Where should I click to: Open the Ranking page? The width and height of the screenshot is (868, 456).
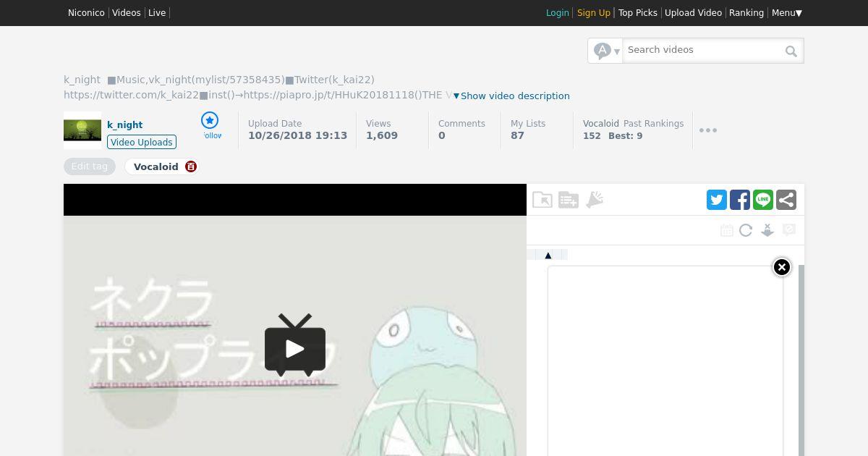pos(746,13)
